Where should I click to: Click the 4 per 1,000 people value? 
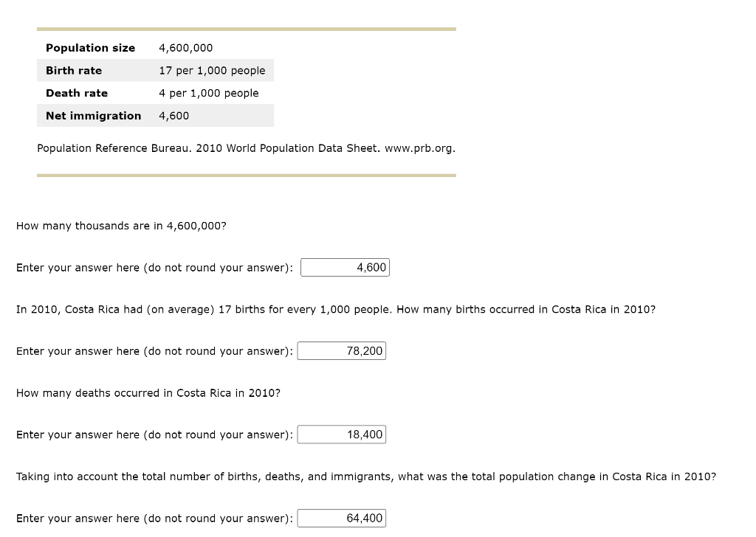tap(208, 93)
